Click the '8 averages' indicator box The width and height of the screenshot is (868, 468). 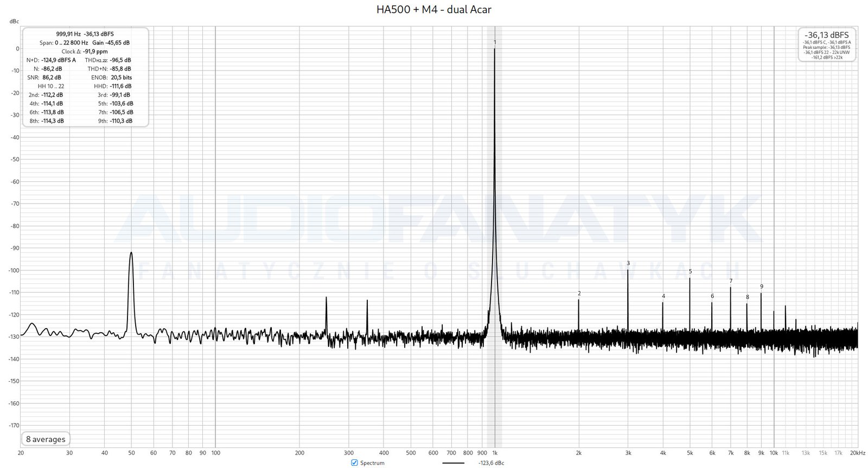(46, 439)
